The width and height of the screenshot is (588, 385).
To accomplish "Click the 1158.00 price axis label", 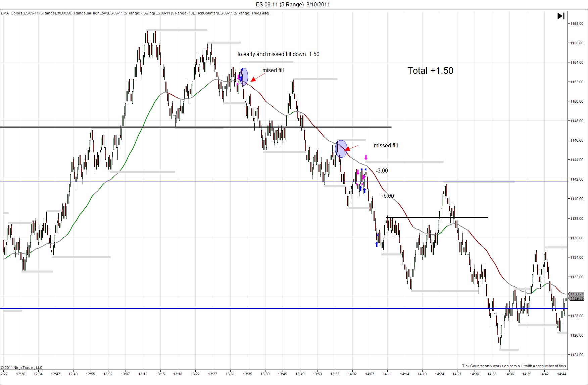I will click(x=576, y=23).
